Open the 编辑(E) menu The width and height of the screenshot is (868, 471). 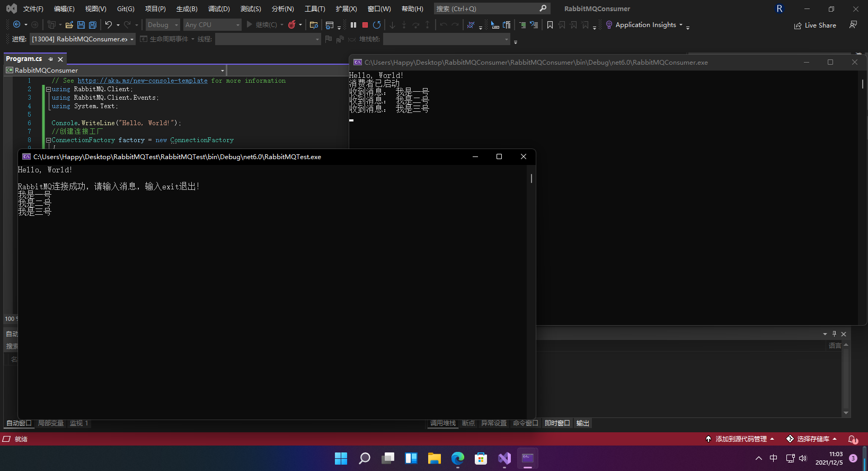64,9
